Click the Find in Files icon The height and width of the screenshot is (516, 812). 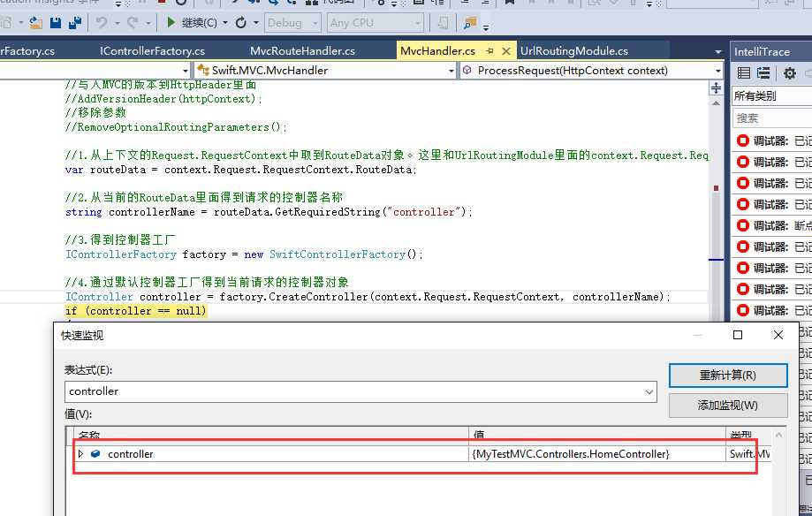coord(470,23)
